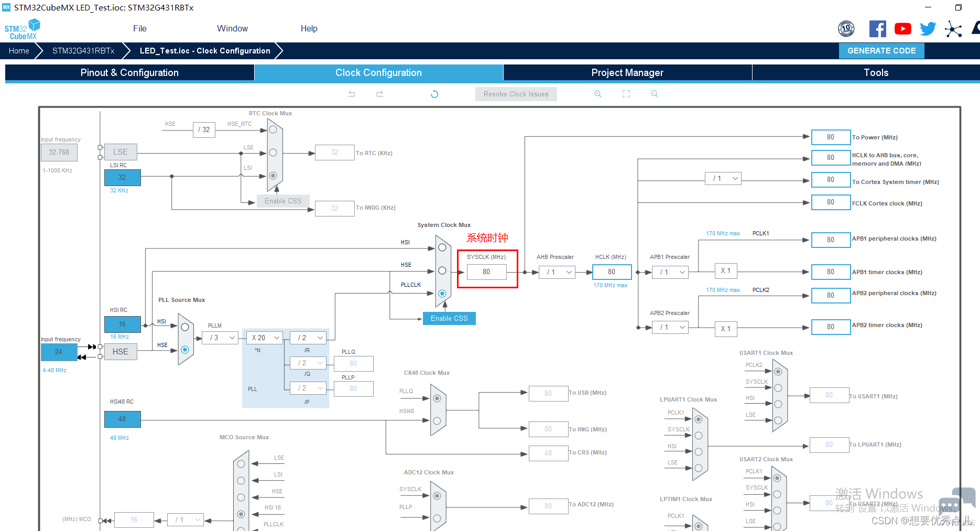
Task: Switch to the Clock Configuration tab
Action: (x=378, y=73)
